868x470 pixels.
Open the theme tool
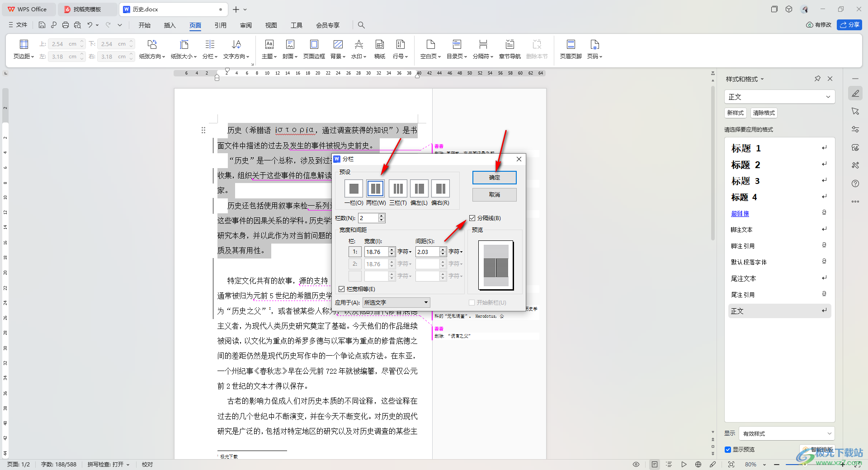pos(269,49)
